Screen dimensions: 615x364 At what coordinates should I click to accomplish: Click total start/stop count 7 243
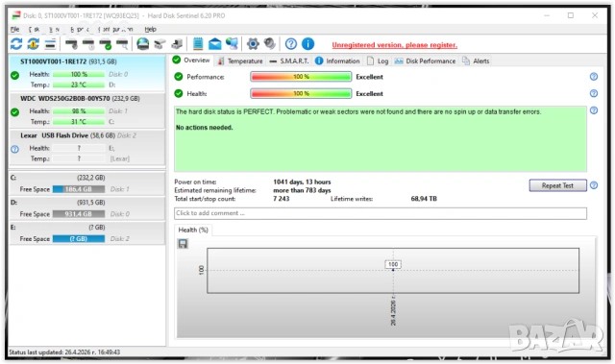click(x=282, y=199)
